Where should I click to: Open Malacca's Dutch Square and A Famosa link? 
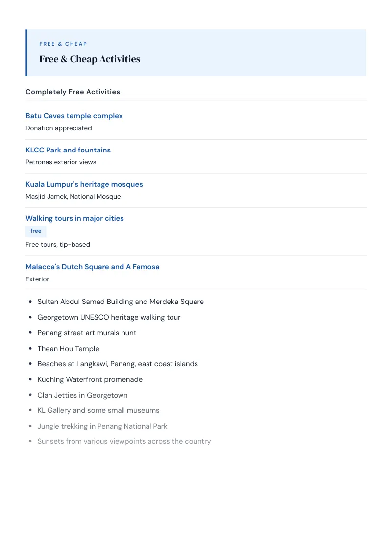92,267
